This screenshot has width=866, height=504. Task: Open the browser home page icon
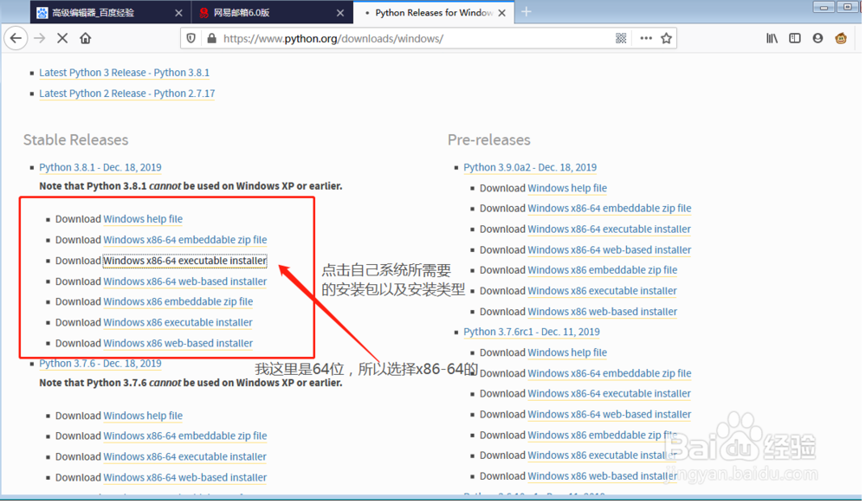tap(85, 39)
